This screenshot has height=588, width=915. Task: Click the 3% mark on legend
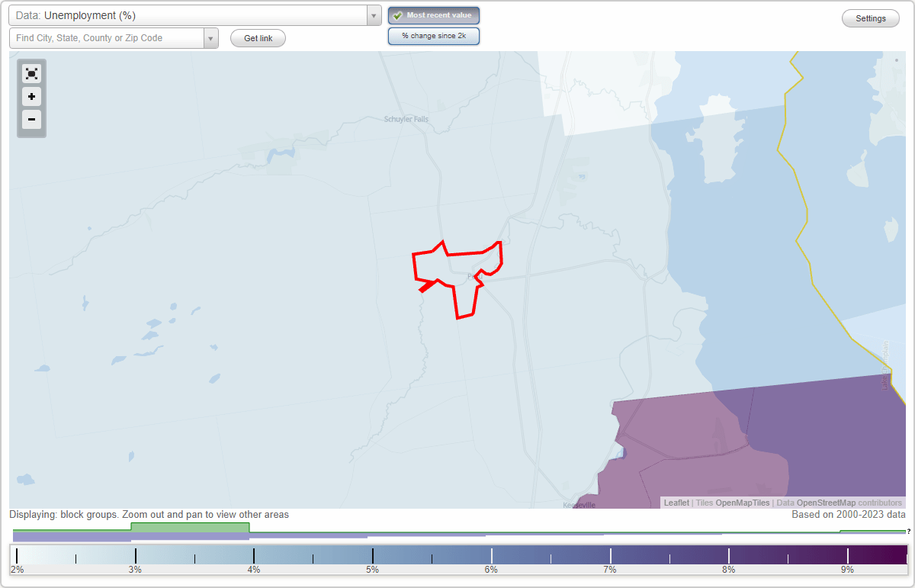coord(135,569)
